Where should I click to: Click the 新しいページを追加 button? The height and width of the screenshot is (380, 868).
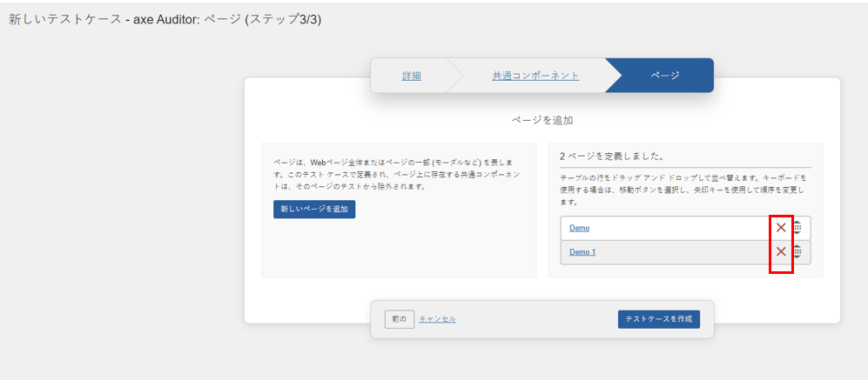click(313, 210)
